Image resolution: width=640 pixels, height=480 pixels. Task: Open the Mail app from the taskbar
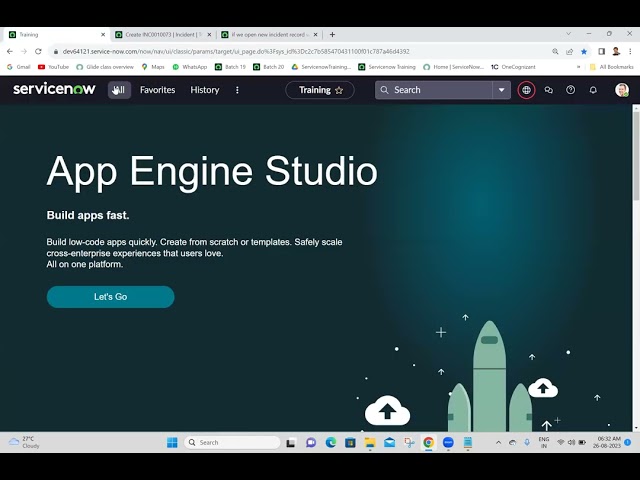tap(389, 442)
